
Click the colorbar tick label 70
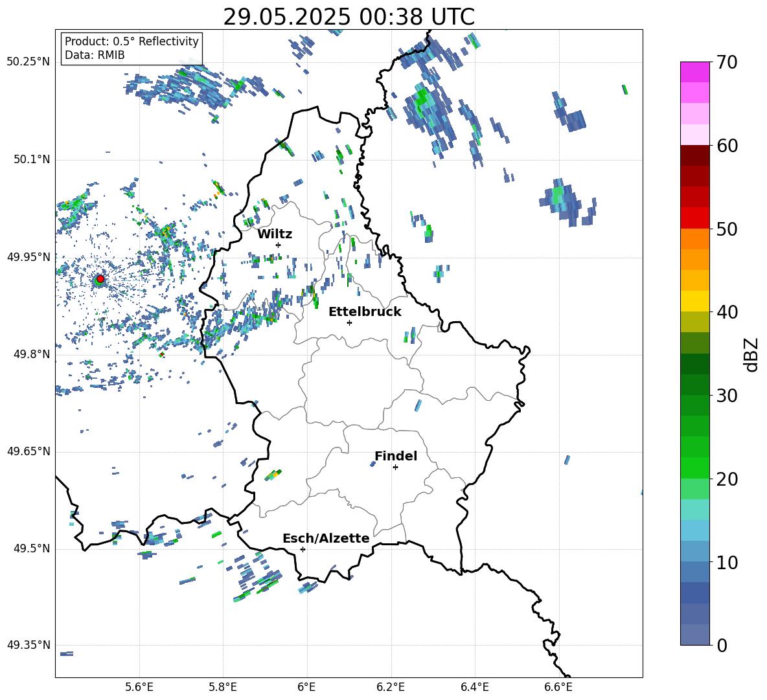coord(727,63)
